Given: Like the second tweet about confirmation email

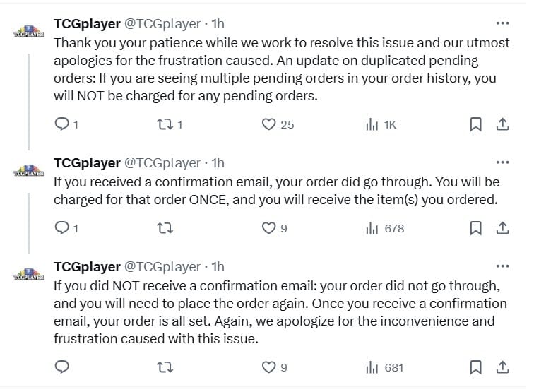Looking at the screenshot, I should coord(268,228).
